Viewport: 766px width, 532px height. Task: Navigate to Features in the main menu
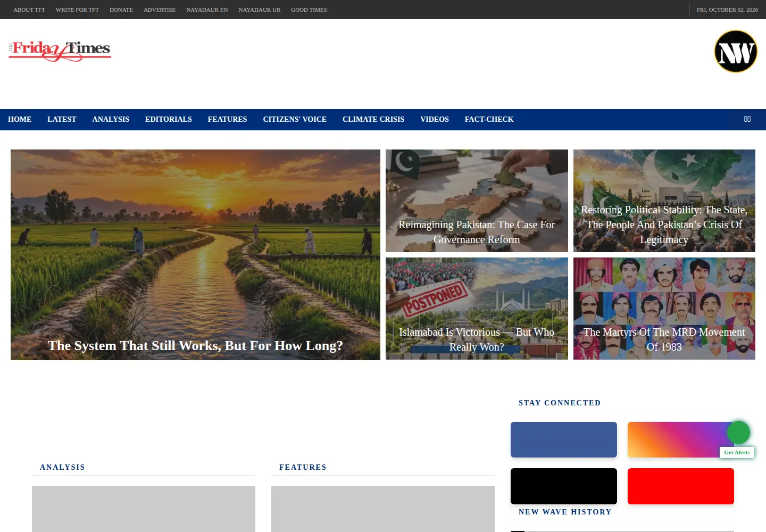coord(227,120)
